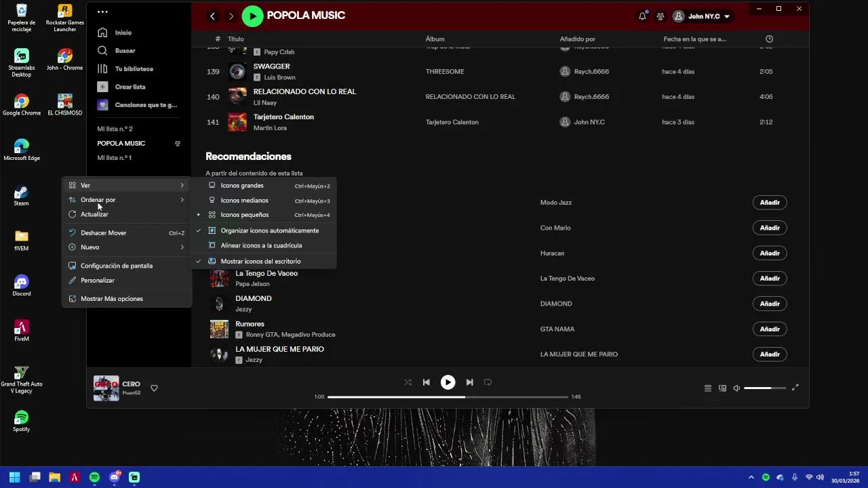Image resolution: width=868 pixels, height=488 pixels.
Task: Add DIAMOND with Añadir button
Action: point(770,304)
